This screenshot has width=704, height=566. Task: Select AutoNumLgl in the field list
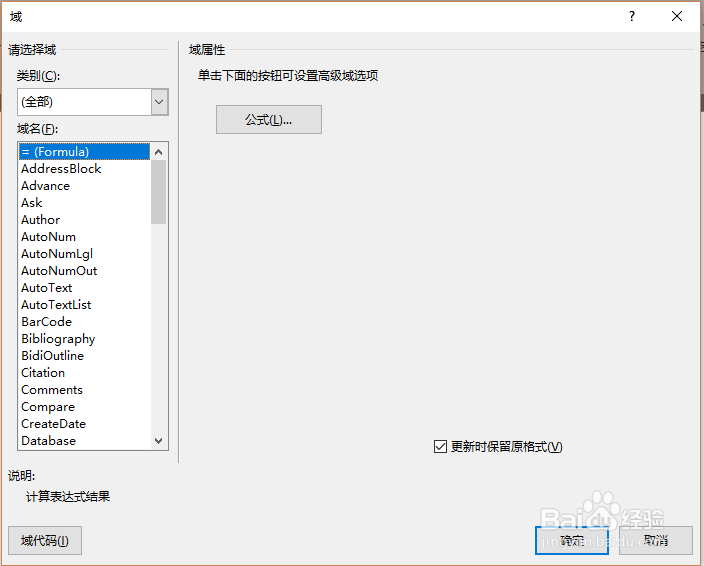(x=84, y=254)
